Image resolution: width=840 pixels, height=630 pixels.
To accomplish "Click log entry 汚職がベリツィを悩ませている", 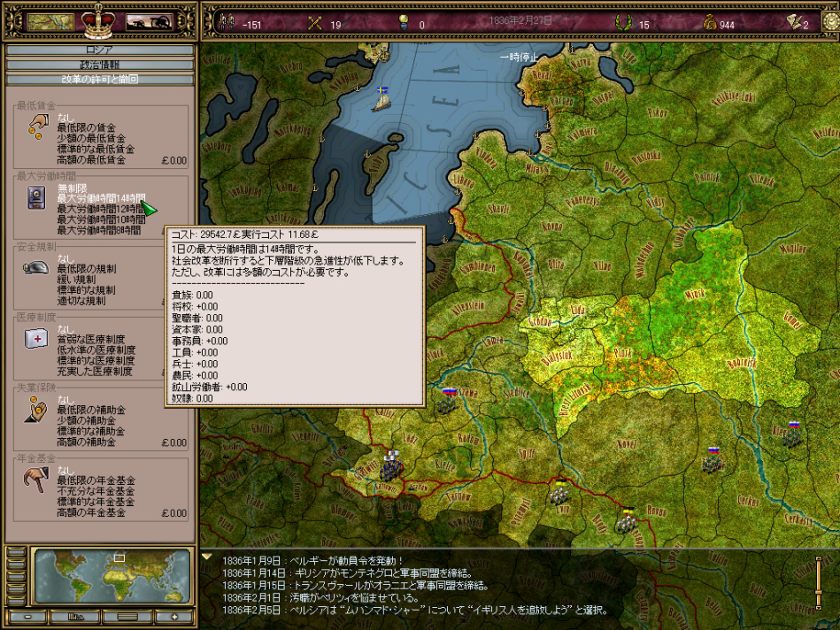I will [320, 597].
